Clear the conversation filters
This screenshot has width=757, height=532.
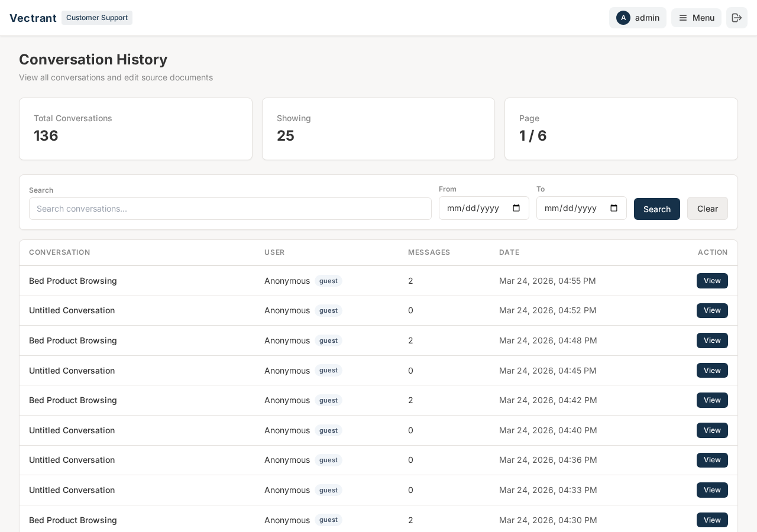click(x=707, y=209)
